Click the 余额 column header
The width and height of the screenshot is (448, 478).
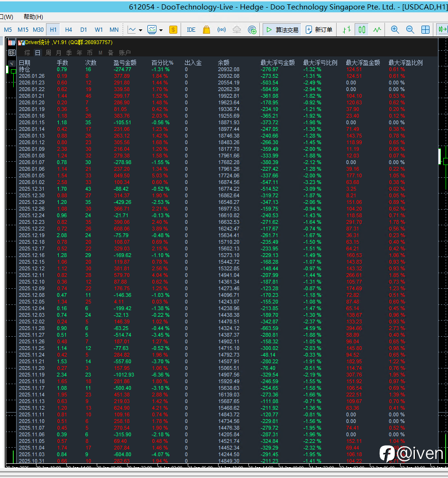[x=223, y=63]
